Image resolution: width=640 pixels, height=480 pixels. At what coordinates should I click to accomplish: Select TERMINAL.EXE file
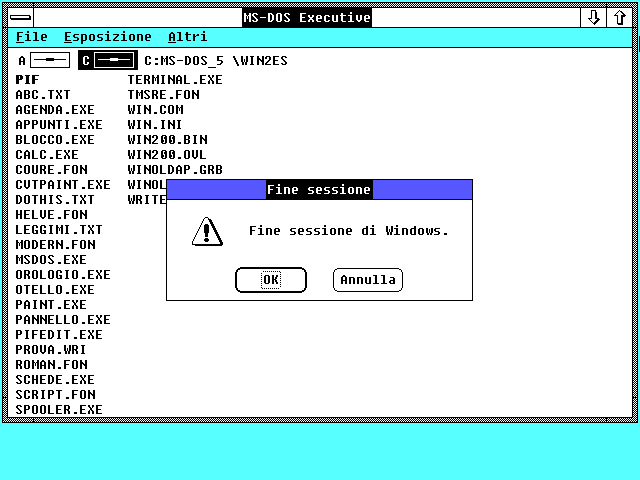pos(175,80)
